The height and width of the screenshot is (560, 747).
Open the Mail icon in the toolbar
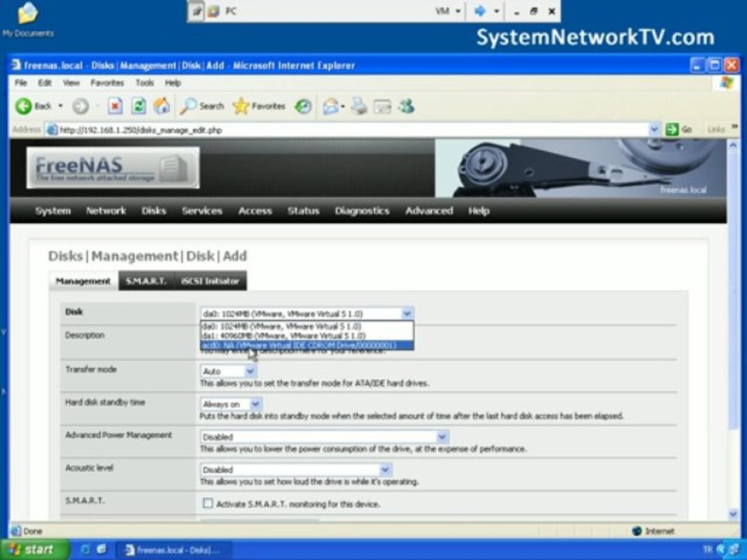click(331, 107)
